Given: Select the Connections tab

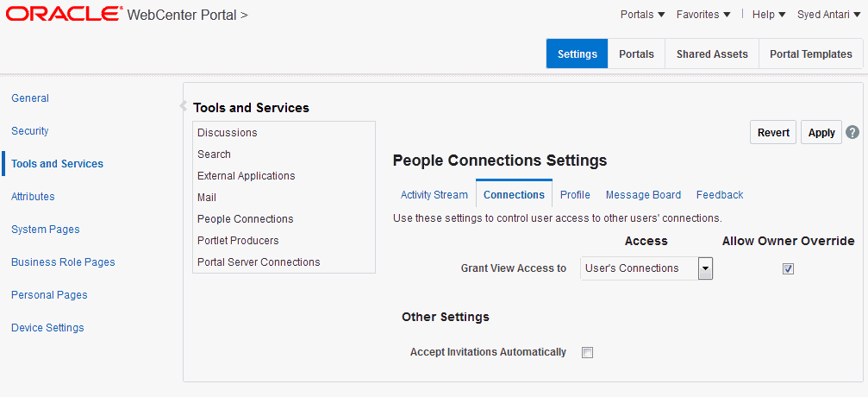Looking at the screenshot, I should tap(514, 195).
